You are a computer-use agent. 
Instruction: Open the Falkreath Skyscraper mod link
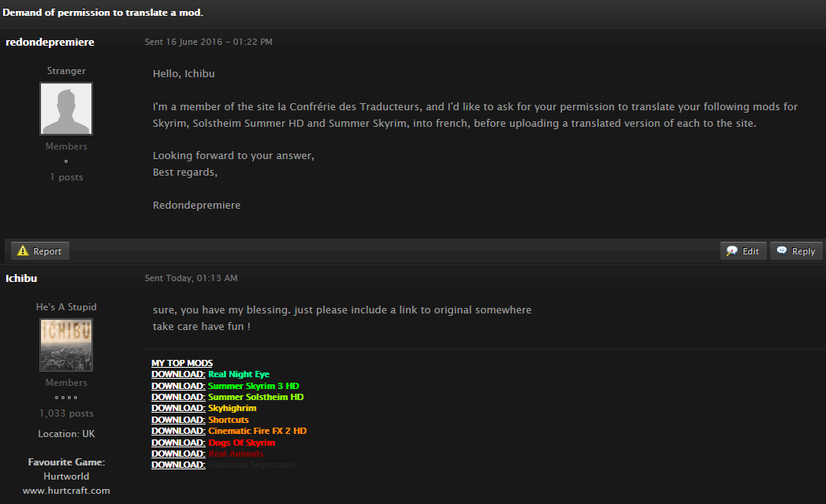pyautogui.click(x=252, y=465)
